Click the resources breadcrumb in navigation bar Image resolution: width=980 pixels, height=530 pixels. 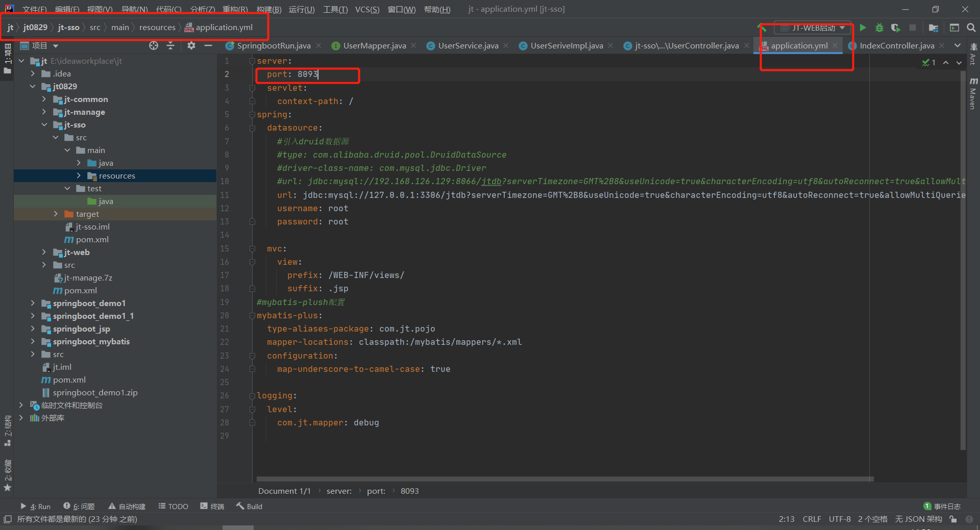pyautogui.click(x=157, y=28)
